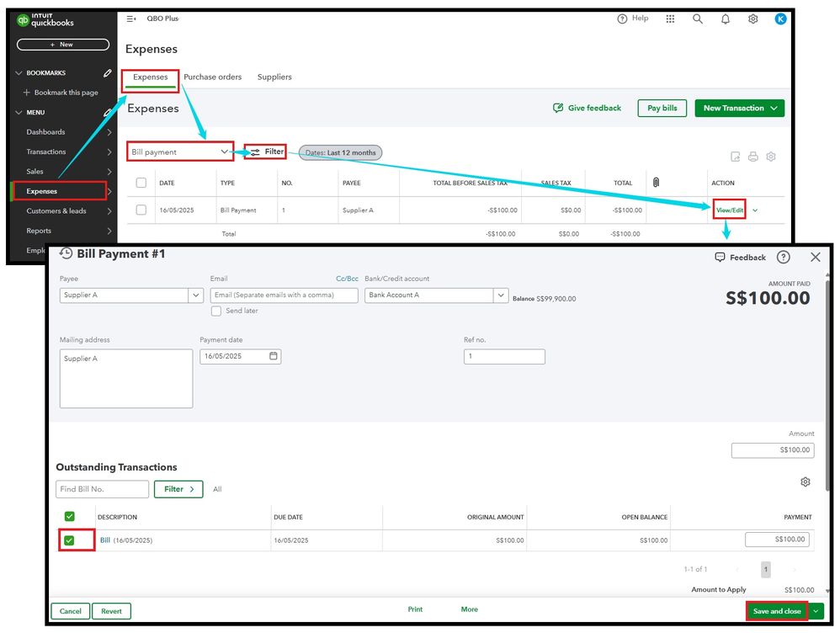Screen dimensions: 840x633
Task: Click the print icon above the expenses table
Action: [x=753, y=157]
